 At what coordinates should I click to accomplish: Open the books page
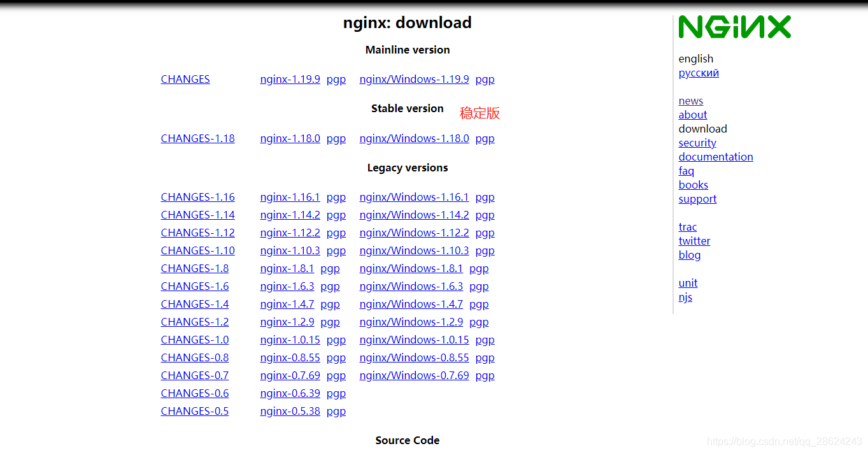pyautogui.click(x=694, y=185)
